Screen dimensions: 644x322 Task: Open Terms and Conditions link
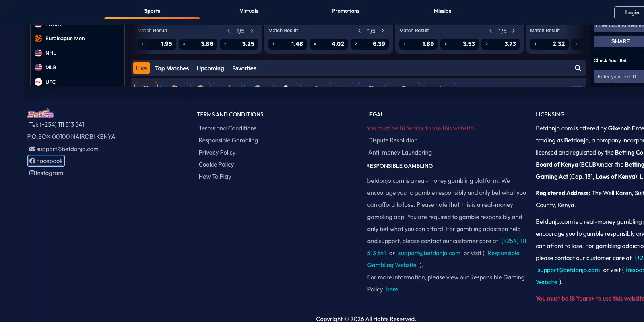pyautogui.click(x=227, y=128)
